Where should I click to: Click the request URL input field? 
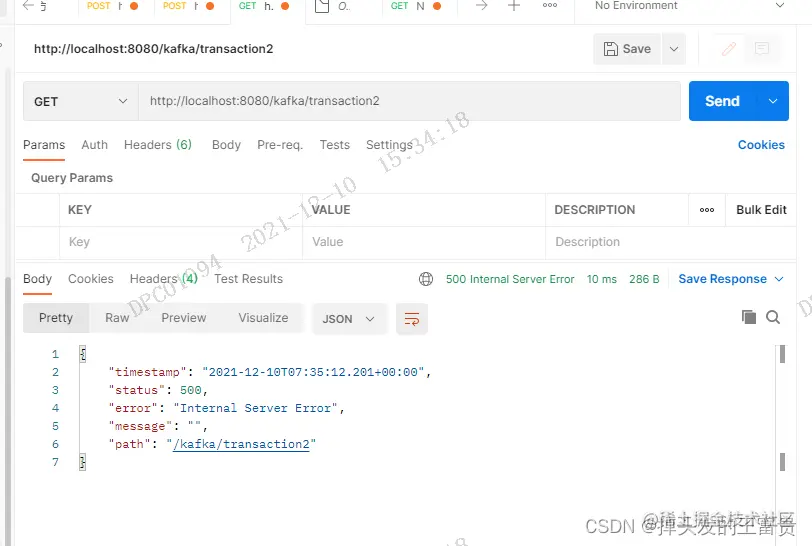(409, 101)
